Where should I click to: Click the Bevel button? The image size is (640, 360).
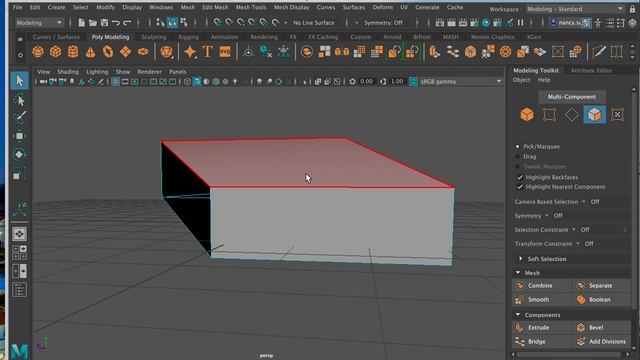tap(602, 327)
